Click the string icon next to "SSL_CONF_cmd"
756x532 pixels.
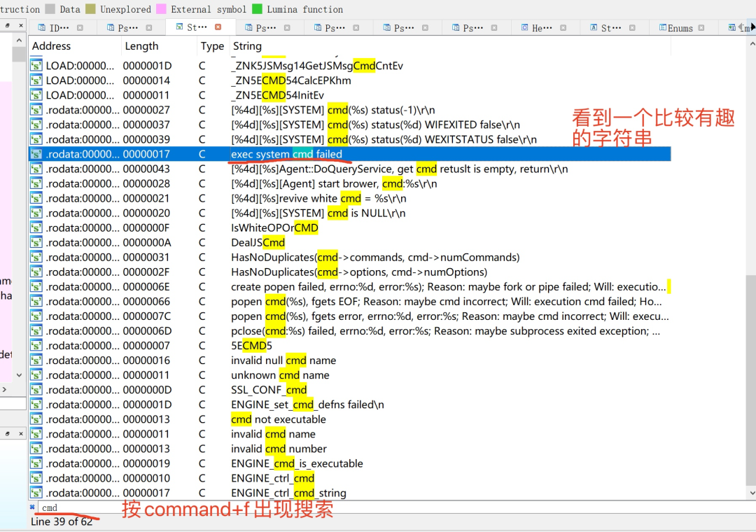coord(36,389)
